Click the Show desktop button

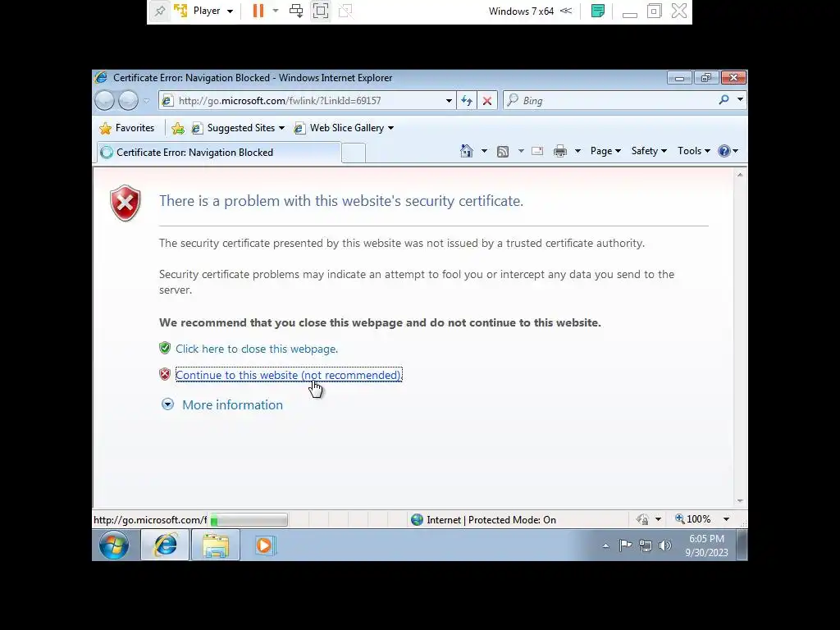pyautogui.click(x=742, y=546)
